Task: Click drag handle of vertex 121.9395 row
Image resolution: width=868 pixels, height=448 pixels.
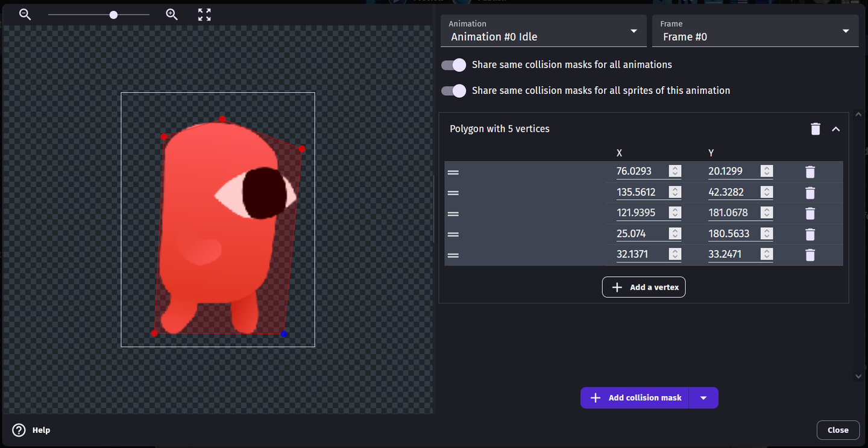Action: (453, 214)
